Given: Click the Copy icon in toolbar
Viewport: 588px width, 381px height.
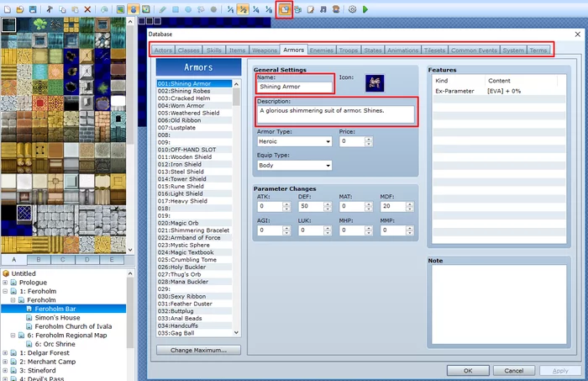Looking at the screenshot, I should point(62,9).
